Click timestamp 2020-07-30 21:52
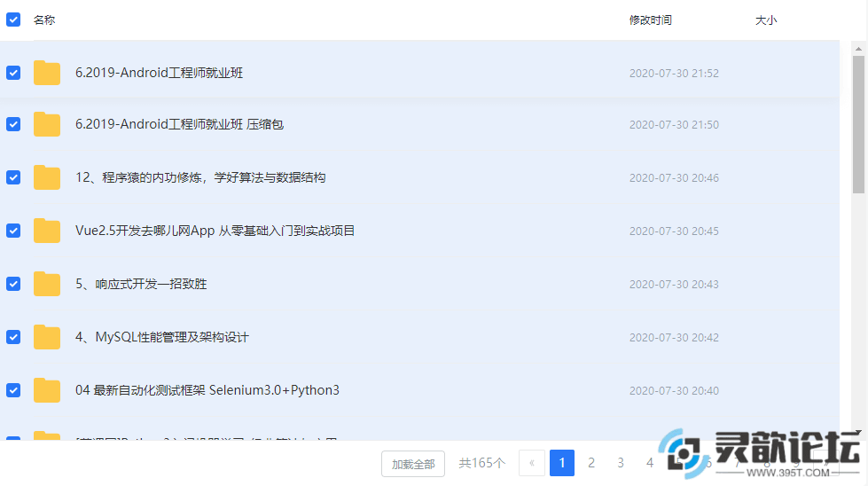868x486 pixels. (x=674, y=73)
